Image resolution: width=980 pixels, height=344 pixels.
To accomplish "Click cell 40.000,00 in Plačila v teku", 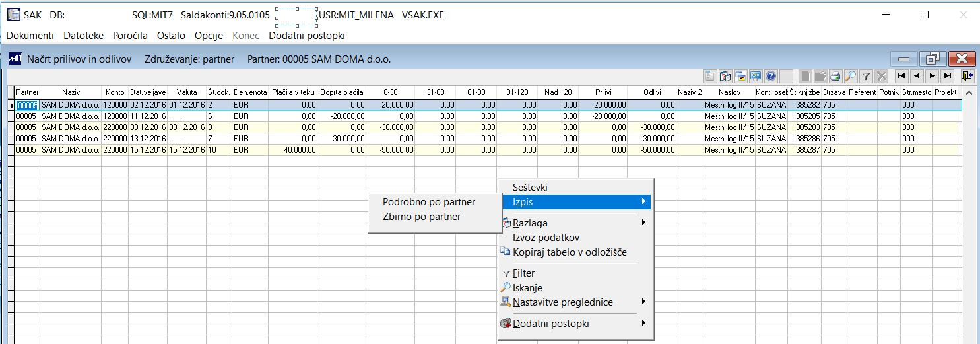I will pyautogui.click(x=293, y=149).
